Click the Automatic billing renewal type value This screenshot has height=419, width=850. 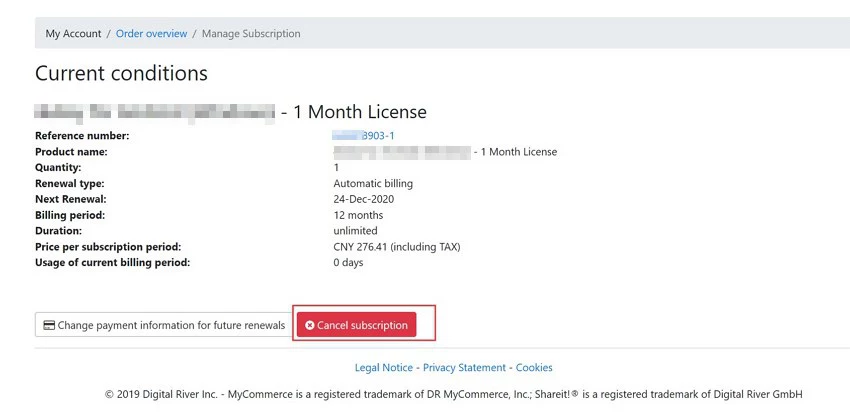tap(373, 184)
